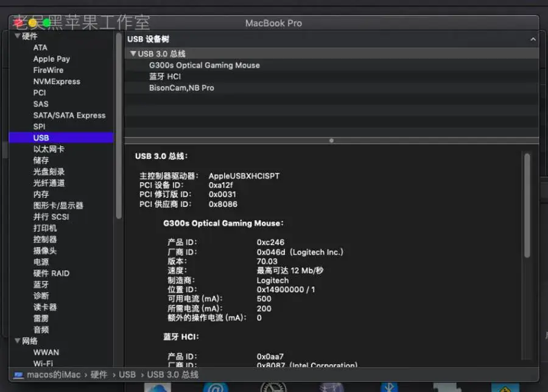This screenshot has width=548, height=392.
Task: Click speed value 最高可达 12 Mb/秒
Action: tap(290, 270)
